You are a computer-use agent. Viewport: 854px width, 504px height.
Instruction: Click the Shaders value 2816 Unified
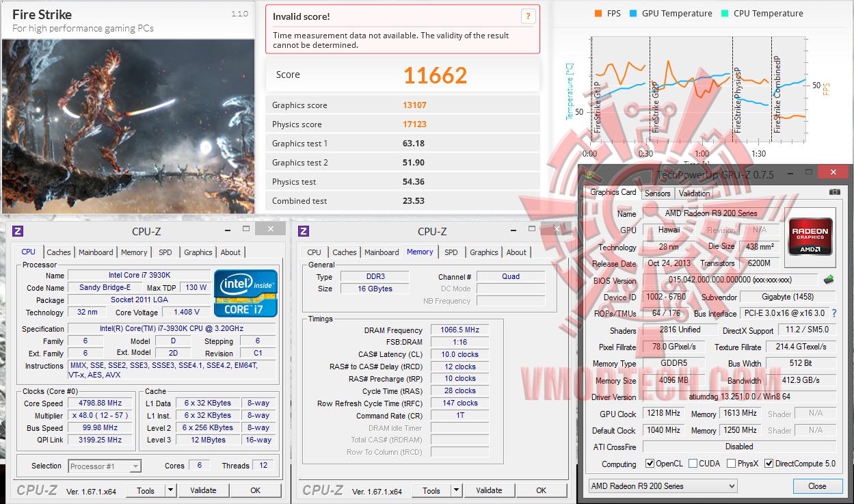680,330
